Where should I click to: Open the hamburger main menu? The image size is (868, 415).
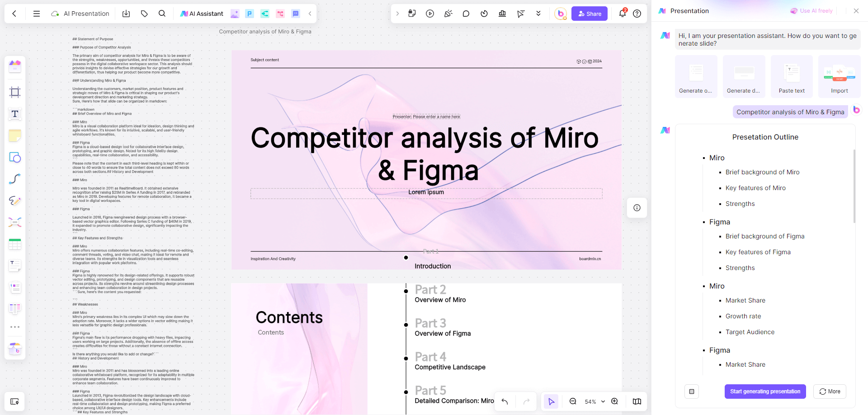[37, 14]
